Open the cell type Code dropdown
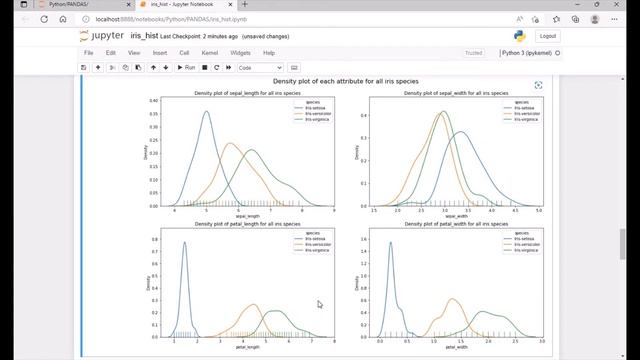This screenshot has width=640, height=360. point(260,68)
